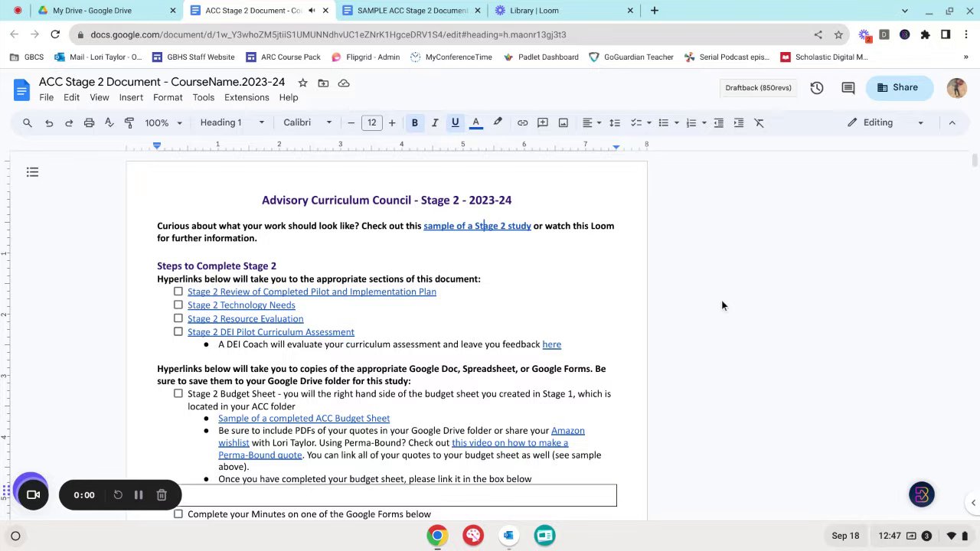Pause the Loom recording
This screenshot has width=980, height=551.
click(x=139, y=495)
